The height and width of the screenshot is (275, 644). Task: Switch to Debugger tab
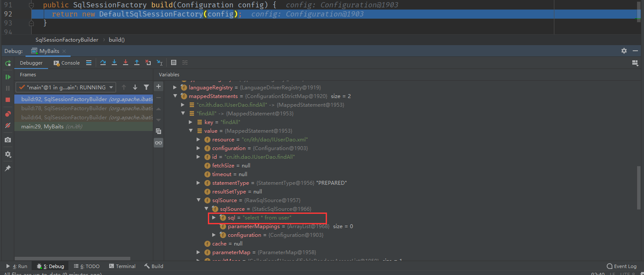pyautogui.click(x=31, y=63)
